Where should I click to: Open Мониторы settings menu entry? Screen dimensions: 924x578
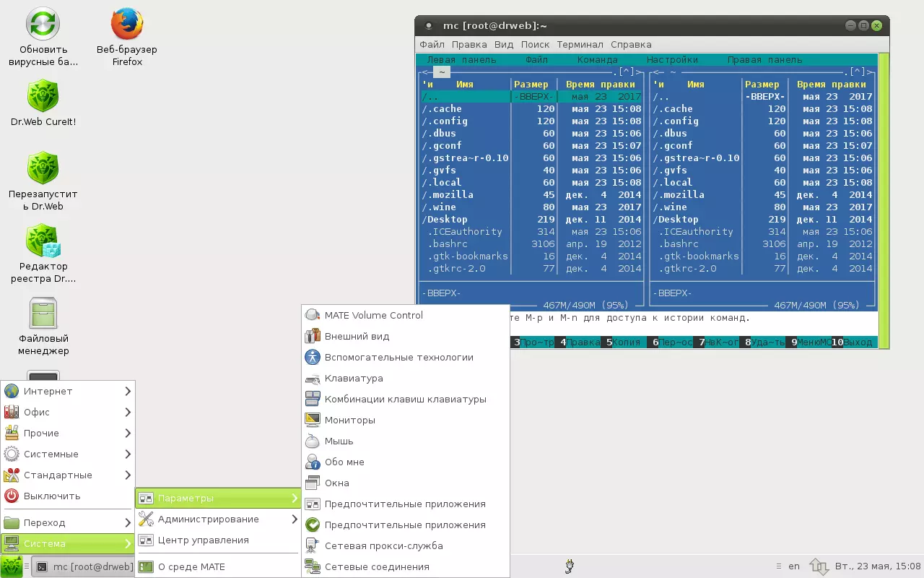349,420
